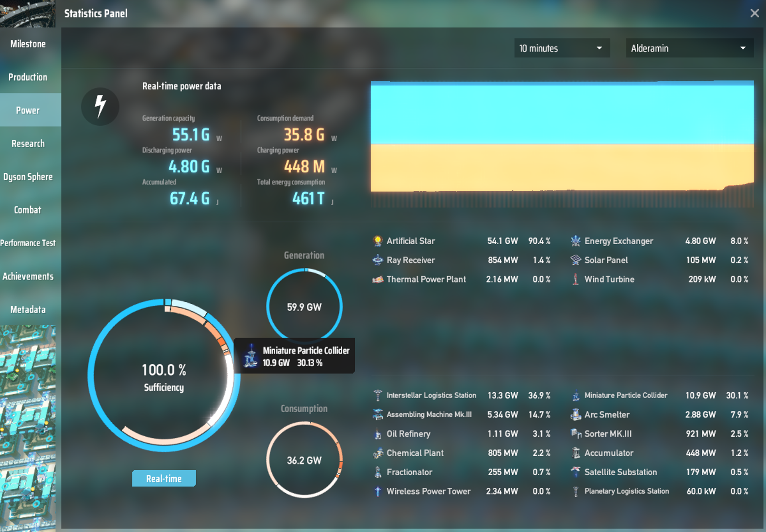
Task: Click the Thermal Power Plant icon
Action: coord(377,279)
